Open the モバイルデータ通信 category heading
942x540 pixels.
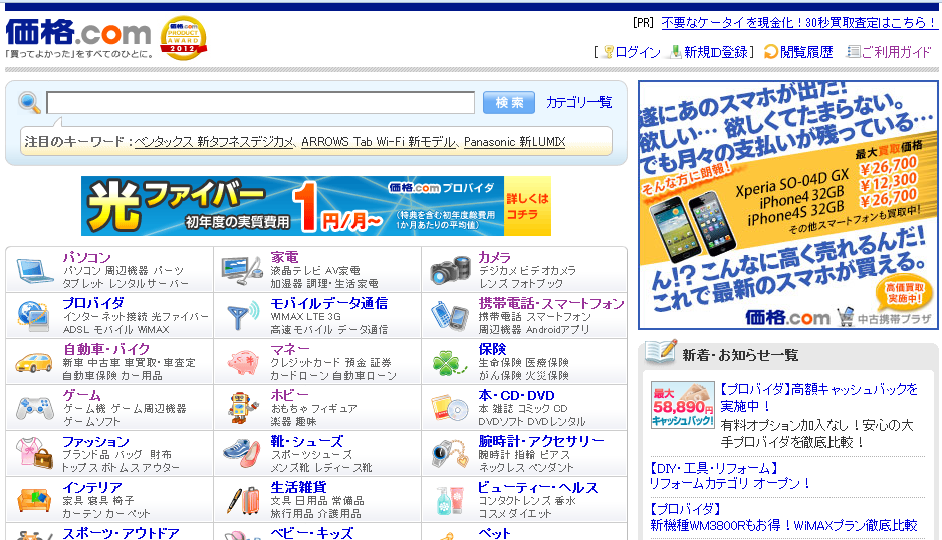pyautogui.click(x=329, y=303)
